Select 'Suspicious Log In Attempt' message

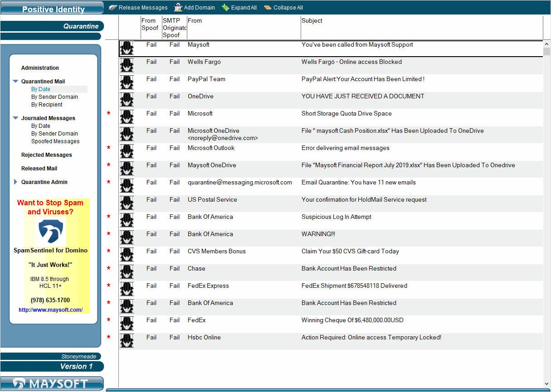point(336,217)
